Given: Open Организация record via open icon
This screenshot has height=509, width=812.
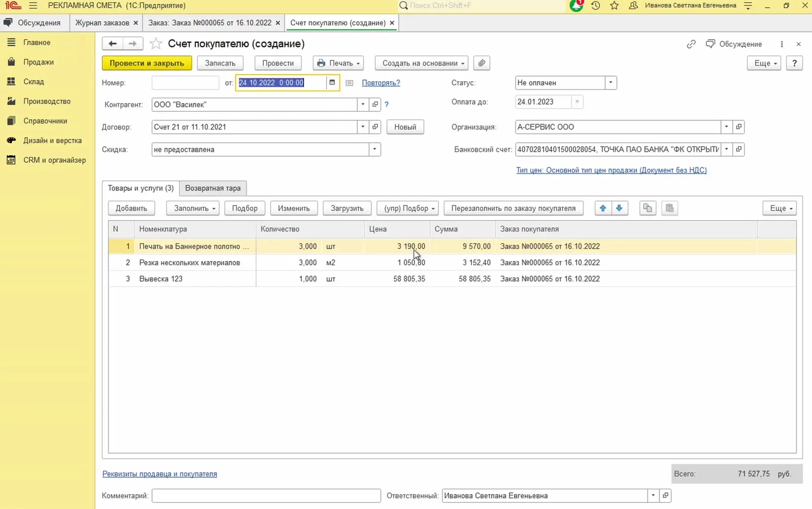Looking at the screenshot, I should 739,127.
